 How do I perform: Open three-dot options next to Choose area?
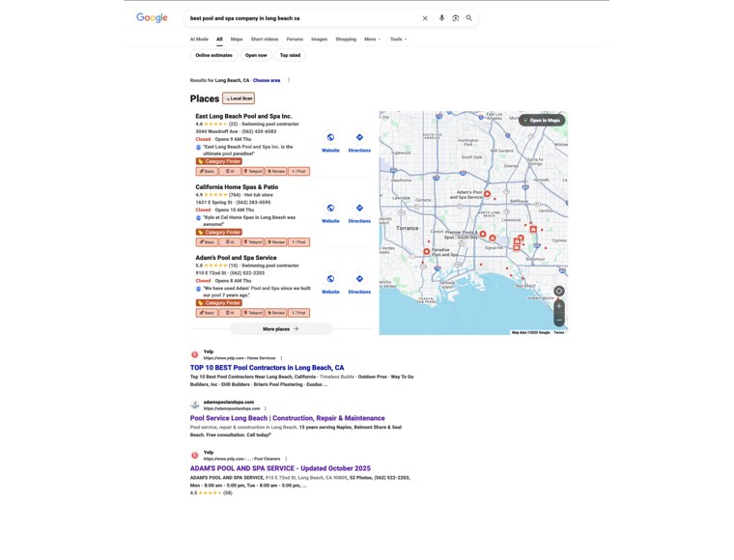tap(289, 80)
